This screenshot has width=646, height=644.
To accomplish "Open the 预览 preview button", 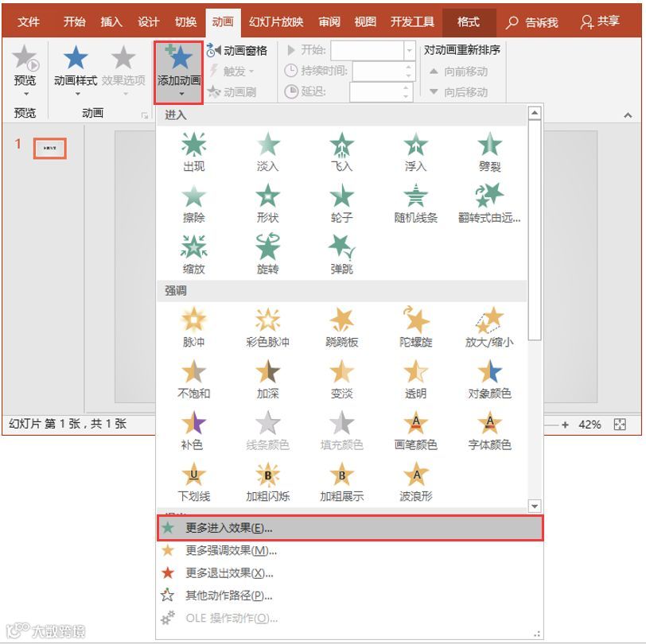I will point(25,70).
